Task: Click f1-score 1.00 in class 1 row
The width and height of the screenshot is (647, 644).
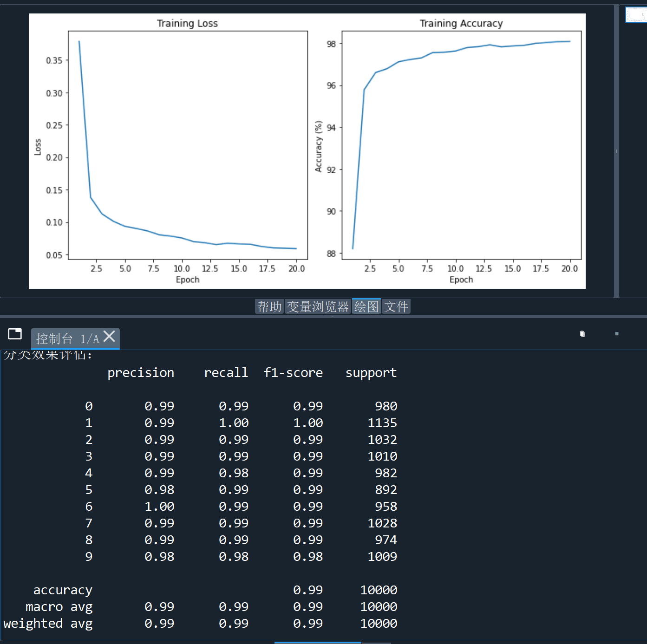Action: point(308,423)
